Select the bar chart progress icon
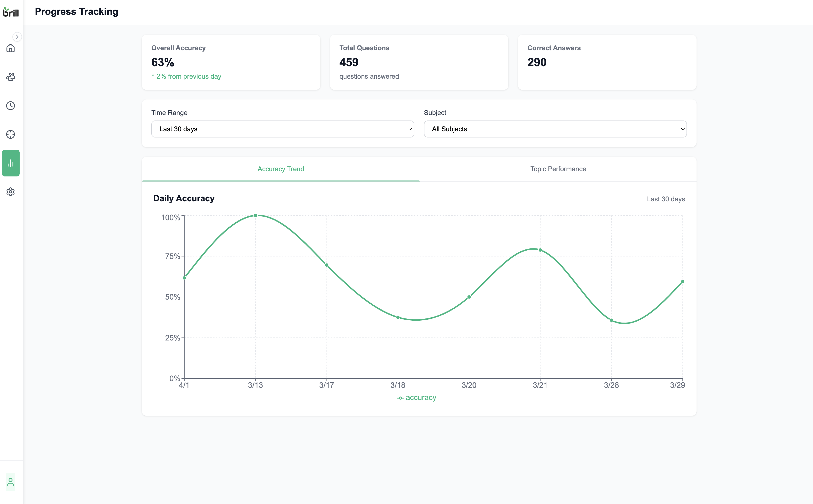 point(11,163)
